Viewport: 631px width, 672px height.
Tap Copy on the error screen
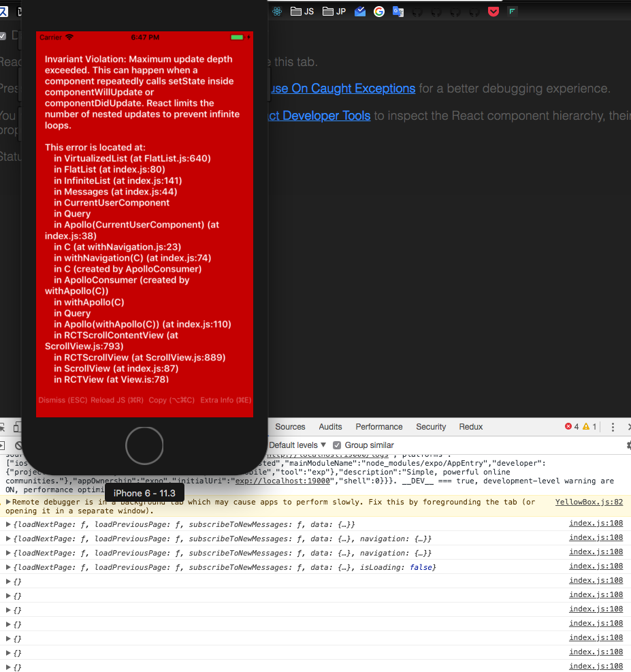click(172, 400)
